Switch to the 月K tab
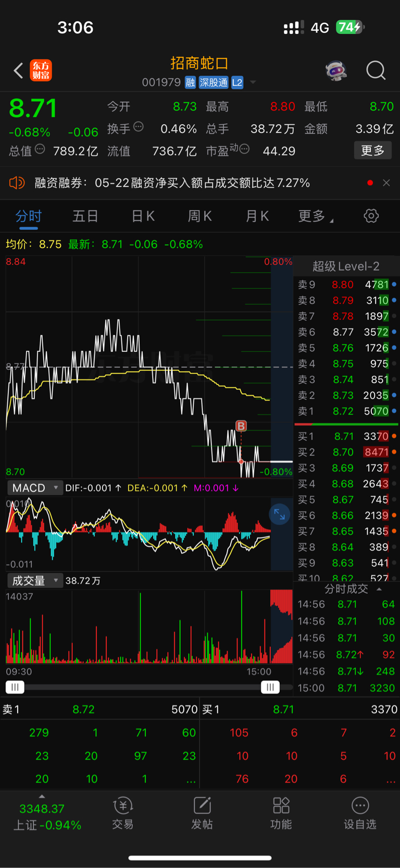 [257, 216]
